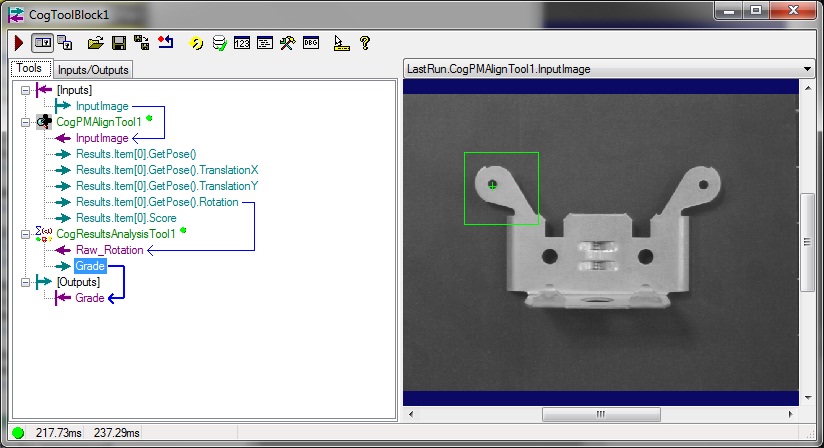Screen dimensions: 824x448
Task: Select the Results.Item[0].Score terminal
Action: tap(126, 218)
